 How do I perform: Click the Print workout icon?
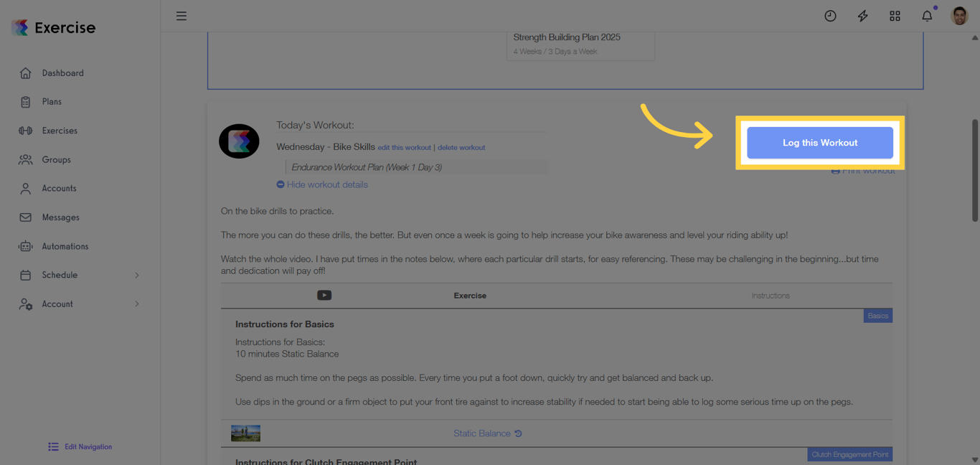(834, 170)
